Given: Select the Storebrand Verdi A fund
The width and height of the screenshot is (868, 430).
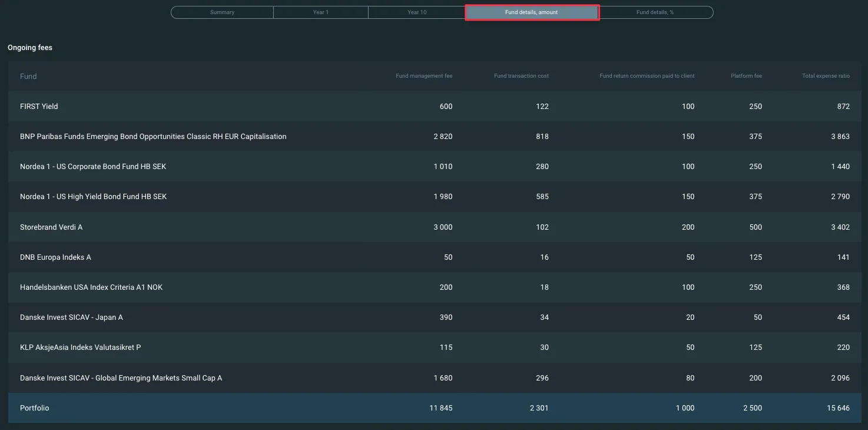Looking at the screenshot, I should (51, 227).
